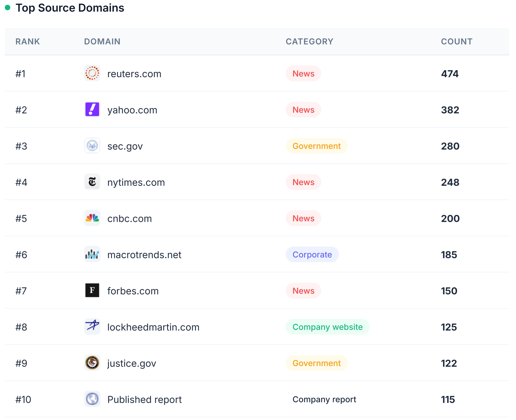The width and height of the screenshot is (516, 420).
Task: Toggle the News badge on the reuters.com row
Action: (x=303, y=74)
